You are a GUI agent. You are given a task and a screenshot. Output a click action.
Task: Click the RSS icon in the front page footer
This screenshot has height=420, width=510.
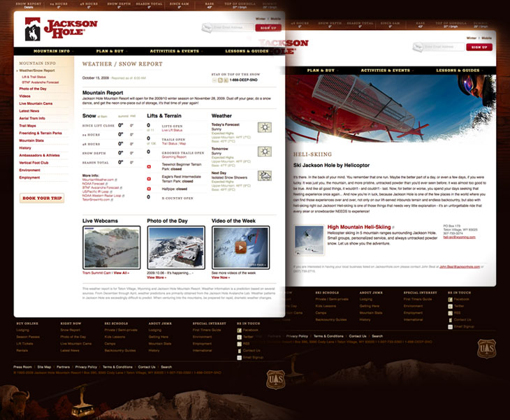point(240,344)
